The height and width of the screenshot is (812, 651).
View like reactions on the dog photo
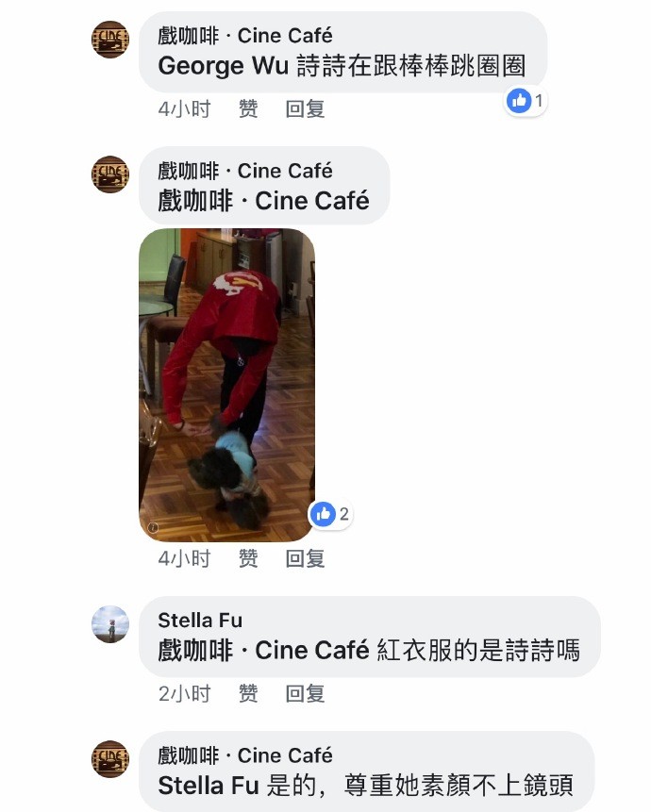tap(331, 514)
